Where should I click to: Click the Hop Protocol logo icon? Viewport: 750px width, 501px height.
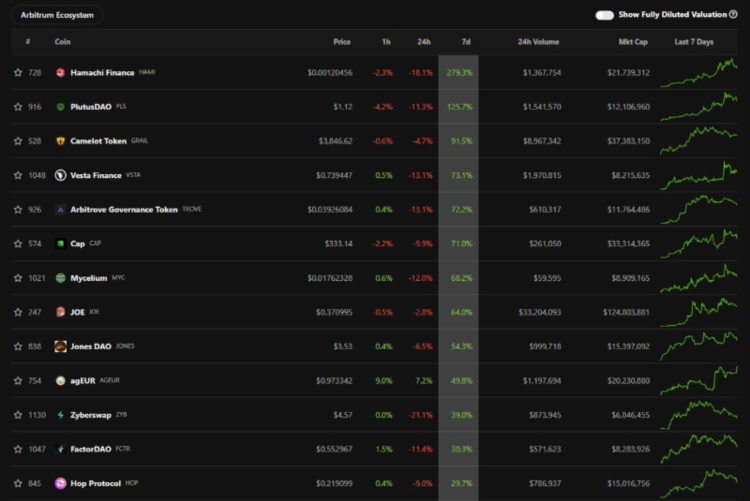coord(61,483)
